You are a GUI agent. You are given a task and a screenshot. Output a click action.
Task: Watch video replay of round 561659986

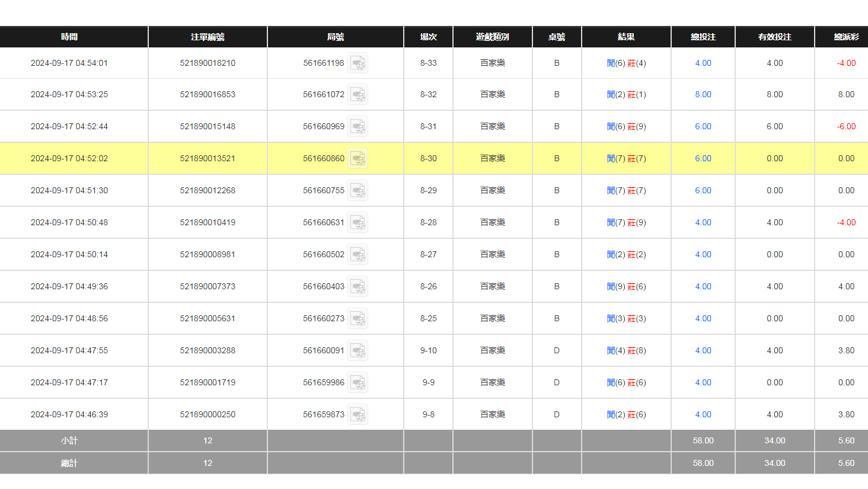(x=358, y=383)
